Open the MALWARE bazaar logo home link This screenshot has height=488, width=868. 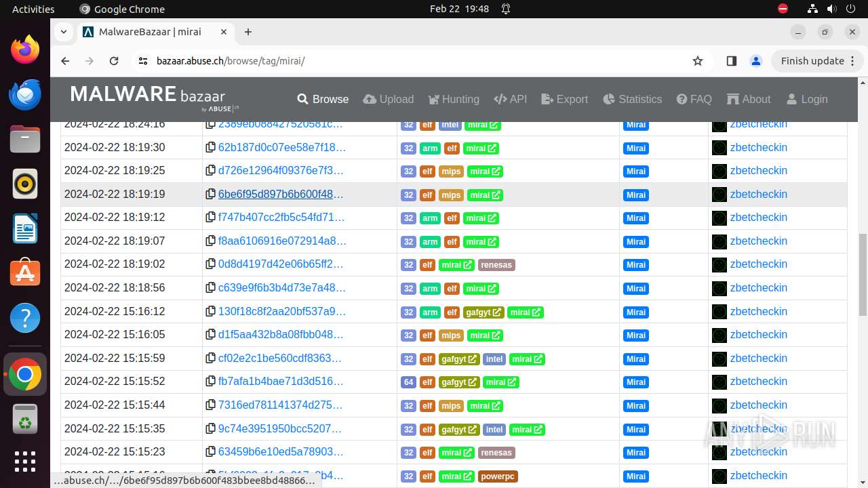pos(155,98)
